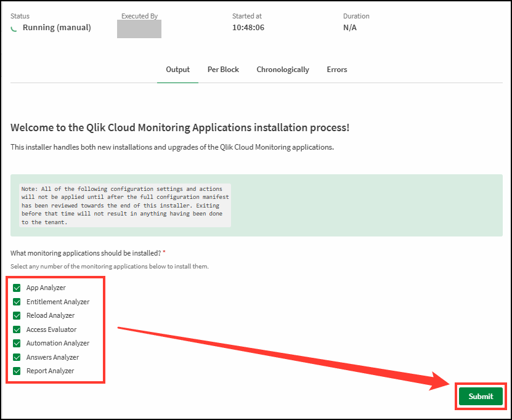Click the 'This installer handles both' description text
The width and height of the screenshot is (512, 420).
coord(172,148)
